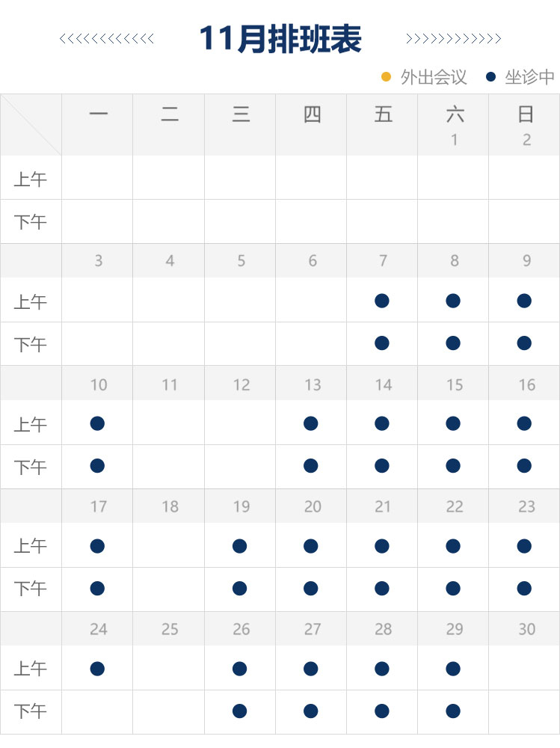The height and width of the screenshot is (748, 560).
Task: Click the Monday 24th morning dot
Action: click(97, 668)
